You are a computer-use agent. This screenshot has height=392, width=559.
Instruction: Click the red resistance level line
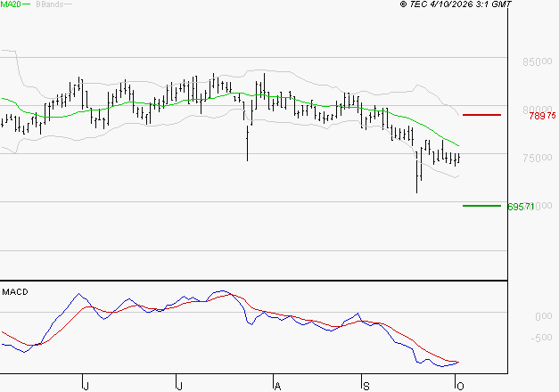point(481,115)
